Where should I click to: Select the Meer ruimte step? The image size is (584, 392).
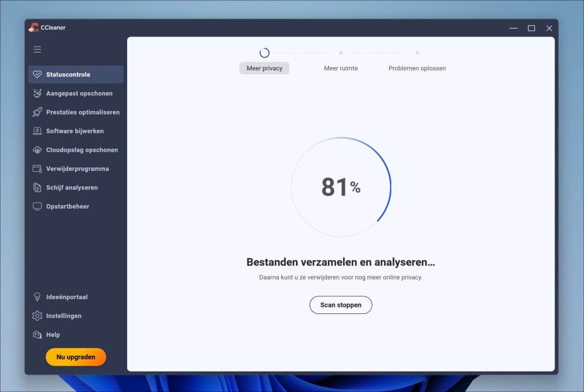(x=340, y=68)
